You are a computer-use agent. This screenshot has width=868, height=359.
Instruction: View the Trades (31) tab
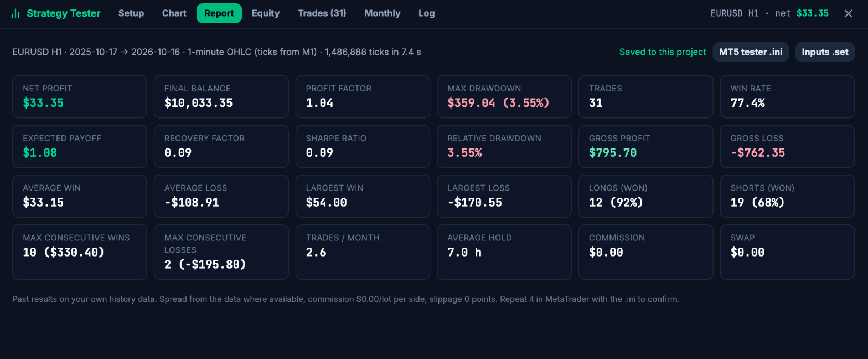(x=322, y=13)
